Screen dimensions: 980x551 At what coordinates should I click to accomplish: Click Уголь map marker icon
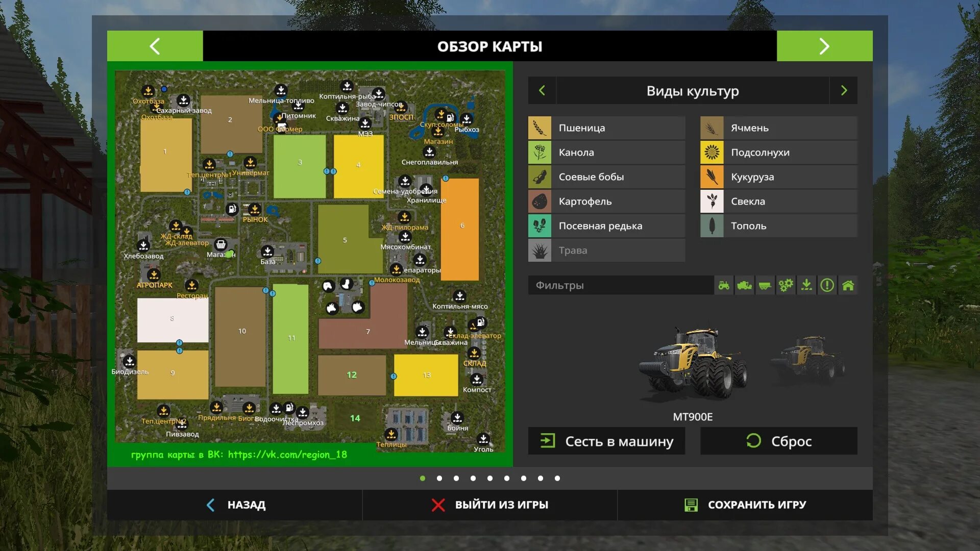[483, 439]
